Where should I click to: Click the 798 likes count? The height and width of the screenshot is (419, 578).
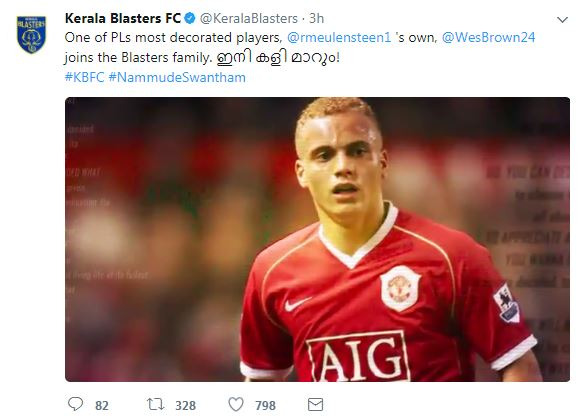click(x=265, y=406)
